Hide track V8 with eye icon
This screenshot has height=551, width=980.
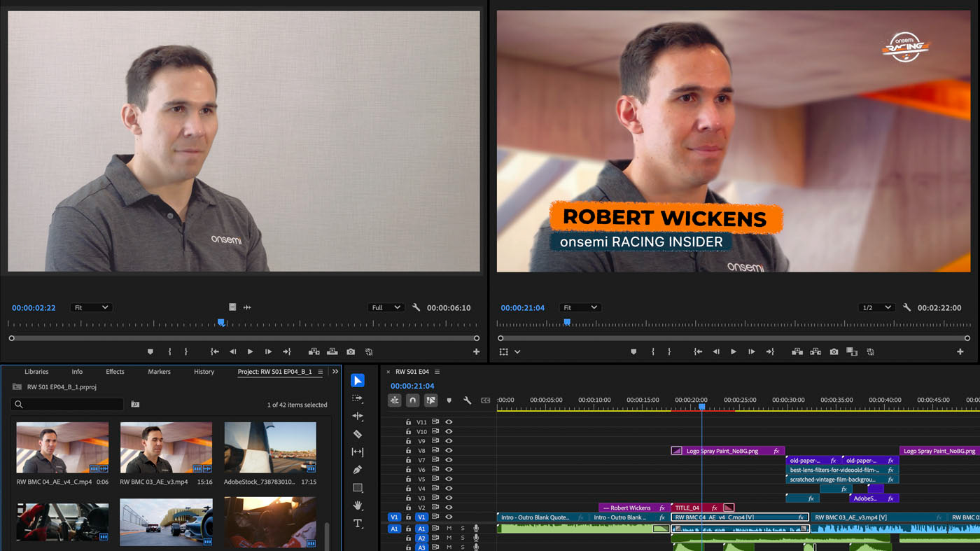(x=449, y=451)
